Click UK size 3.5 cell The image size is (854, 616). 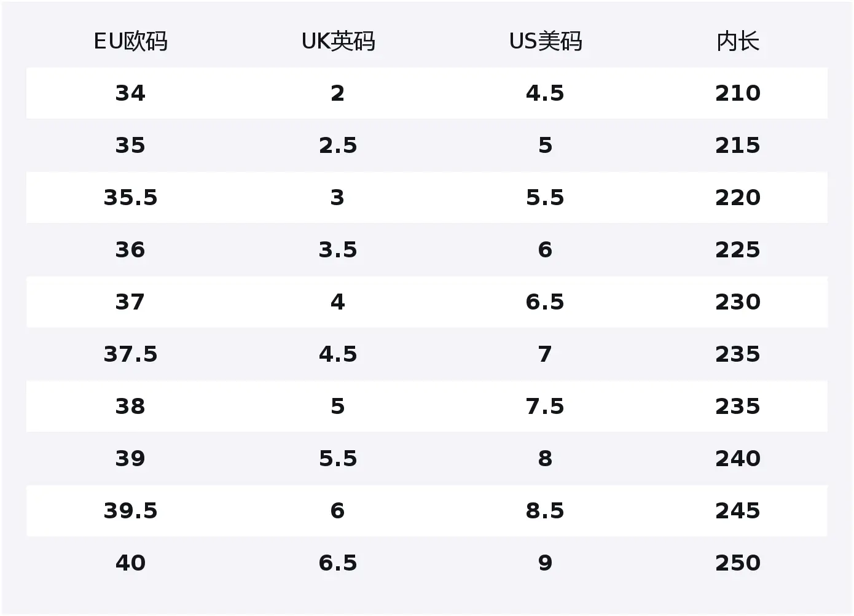coord(337,250)
